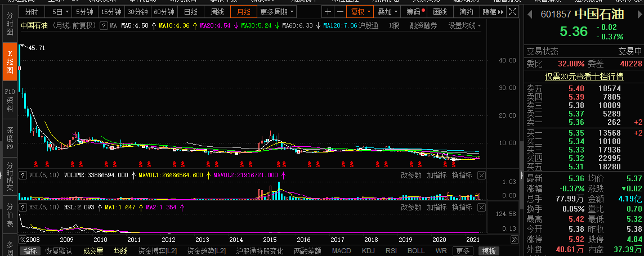This screenshot has height=256, width=644.
Task: Close the VOL indicator panel
Action: 481,176
